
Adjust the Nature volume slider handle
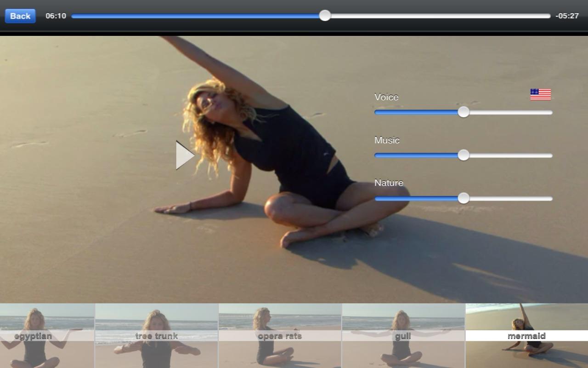click(x=464, y=198)
